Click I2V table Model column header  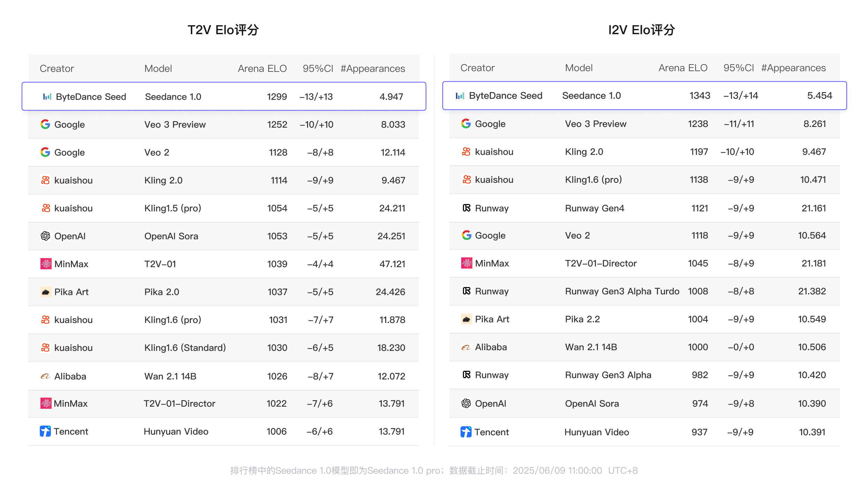point(579,68)
